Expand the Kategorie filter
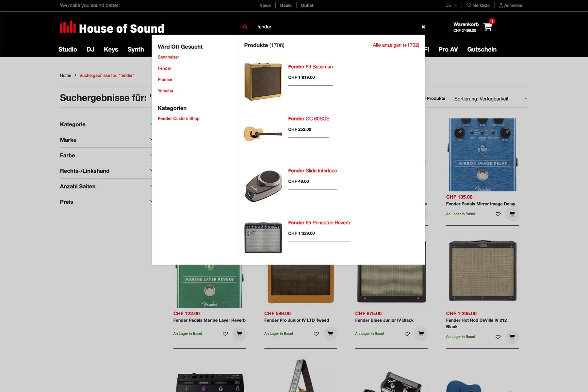This screenshot has height=392, width=588. [x=106, y=124]
